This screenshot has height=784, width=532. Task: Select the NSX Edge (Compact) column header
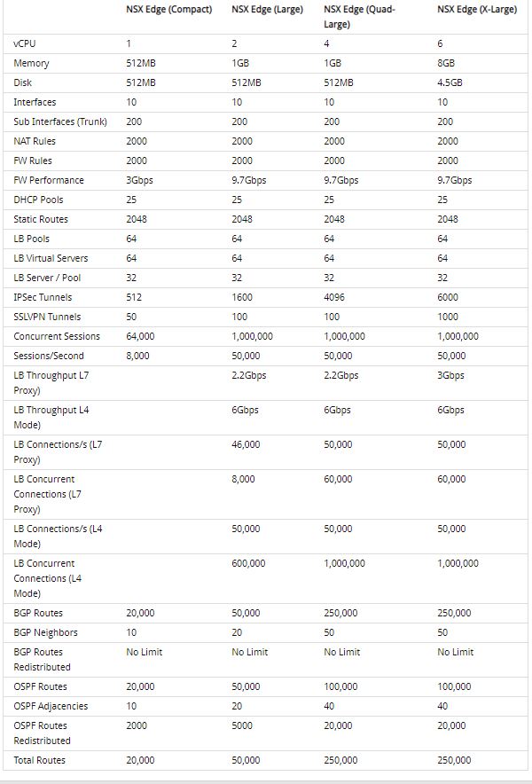tap(169, 10)
